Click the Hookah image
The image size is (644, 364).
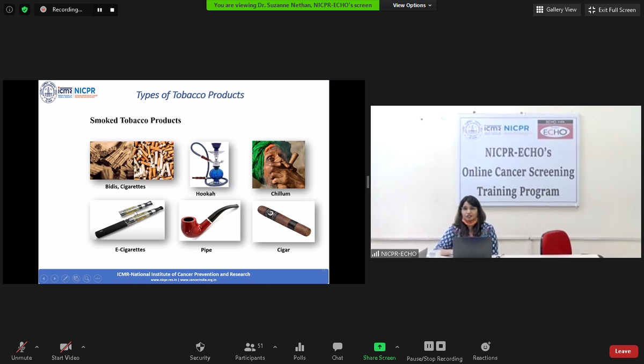(209, 164)
